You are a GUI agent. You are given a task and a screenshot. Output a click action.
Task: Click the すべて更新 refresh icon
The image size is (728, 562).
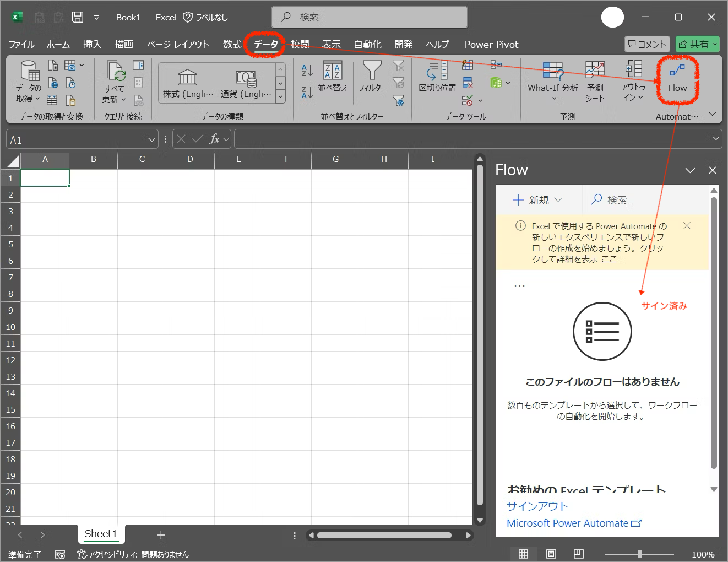115,82
